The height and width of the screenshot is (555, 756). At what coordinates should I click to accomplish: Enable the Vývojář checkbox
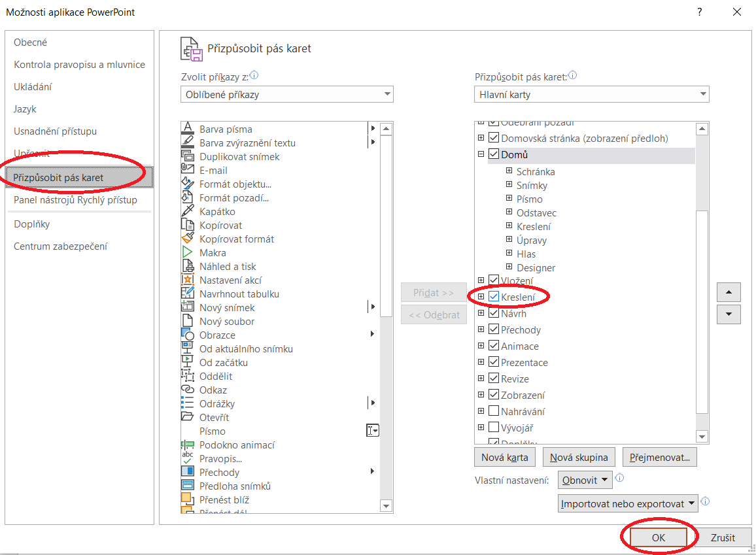494,428
